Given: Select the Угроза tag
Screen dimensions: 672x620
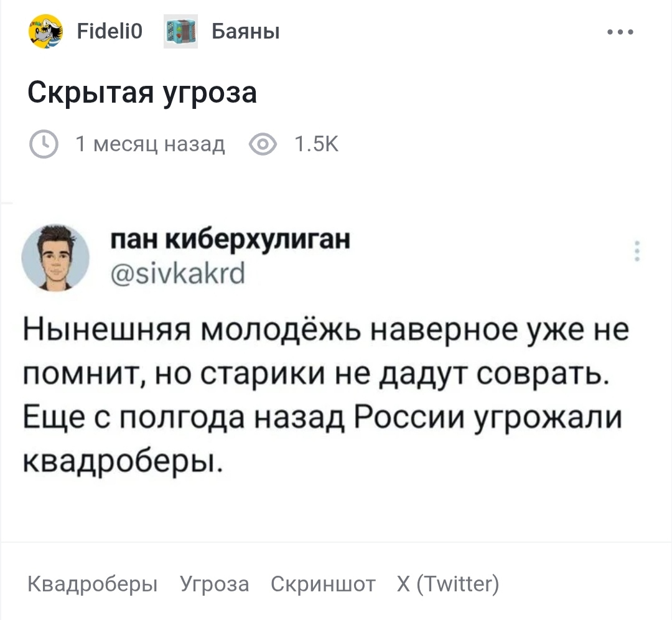Looking at the screenshot, I should 214,585.
